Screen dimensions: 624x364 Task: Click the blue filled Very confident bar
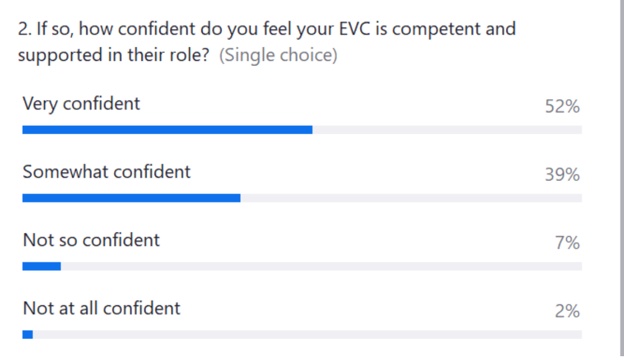(x=167, y=130)
